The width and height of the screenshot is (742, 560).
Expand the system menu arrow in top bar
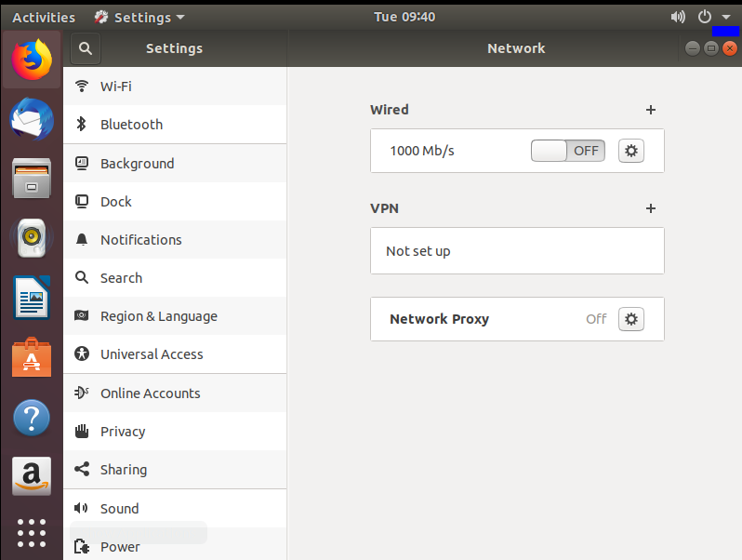[x=726, y=17]
